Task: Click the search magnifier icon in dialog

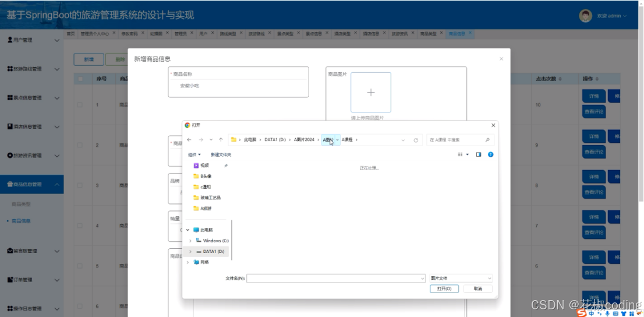Action: click(x=487, y=140)
